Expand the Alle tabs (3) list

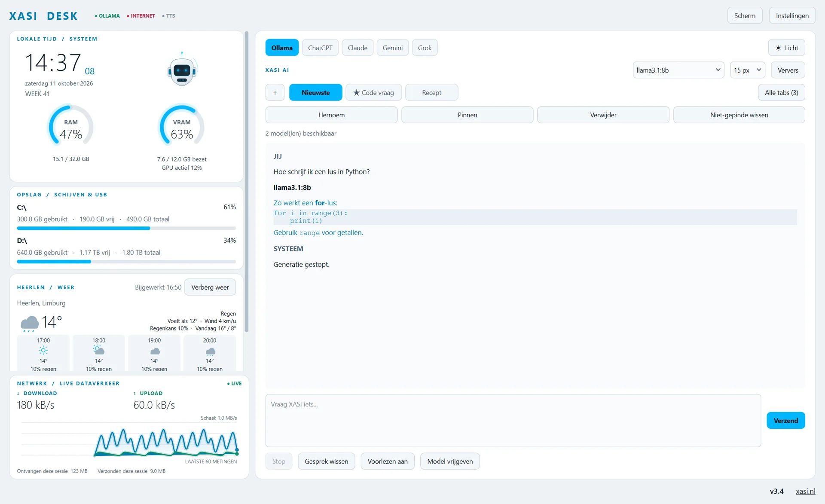point(782,92)
